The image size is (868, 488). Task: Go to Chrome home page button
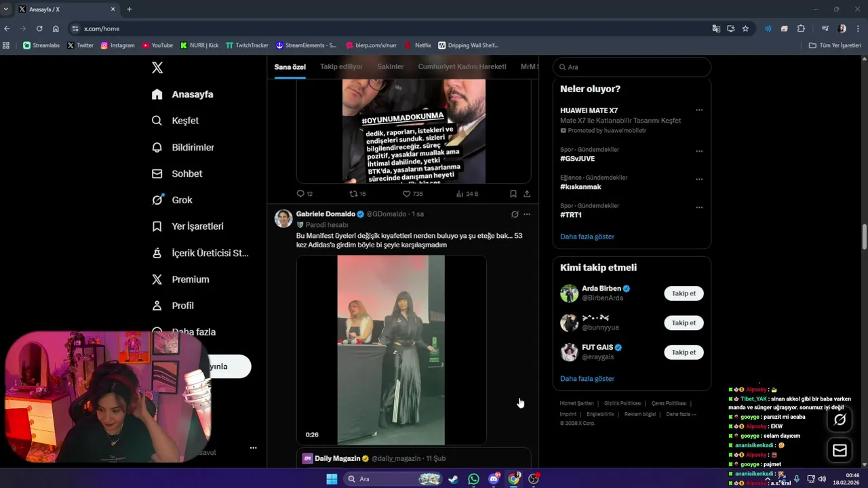pyautogui.click(x=56, y=28)
